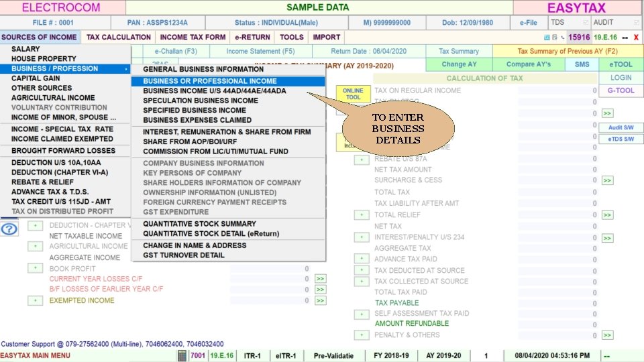This screenshot has height=362, width=644.
Task: Select Capital Gain menu item
Action: click(x=65, y=78)
